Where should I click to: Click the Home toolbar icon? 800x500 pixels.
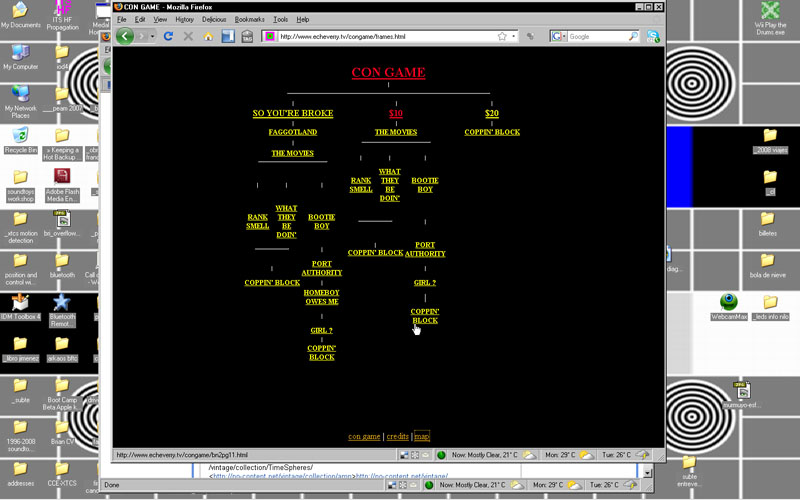[208, 37]
